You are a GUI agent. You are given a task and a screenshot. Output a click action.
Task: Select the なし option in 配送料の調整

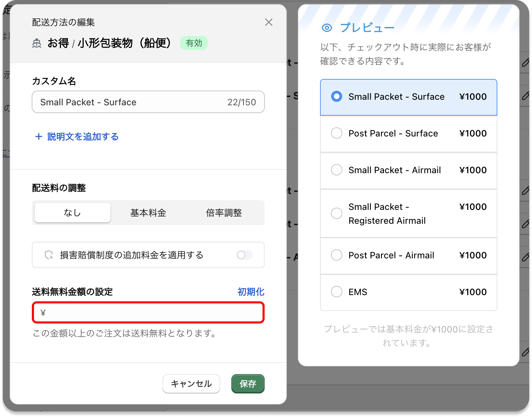point(72,213)
